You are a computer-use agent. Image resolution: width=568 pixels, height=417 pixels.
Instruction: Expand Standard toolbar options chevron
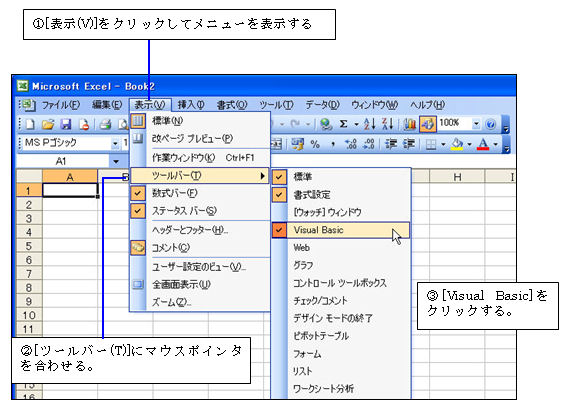coord(506,125)
